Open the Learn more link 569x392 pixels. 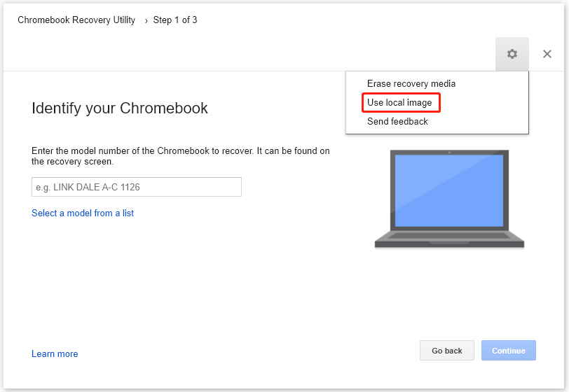coord(55,354)
